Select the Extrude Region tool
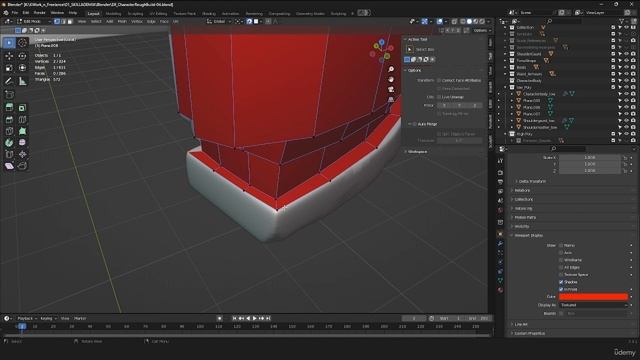Screen dimensions: 640x360 pyautogui.click(x=9, y=107)
